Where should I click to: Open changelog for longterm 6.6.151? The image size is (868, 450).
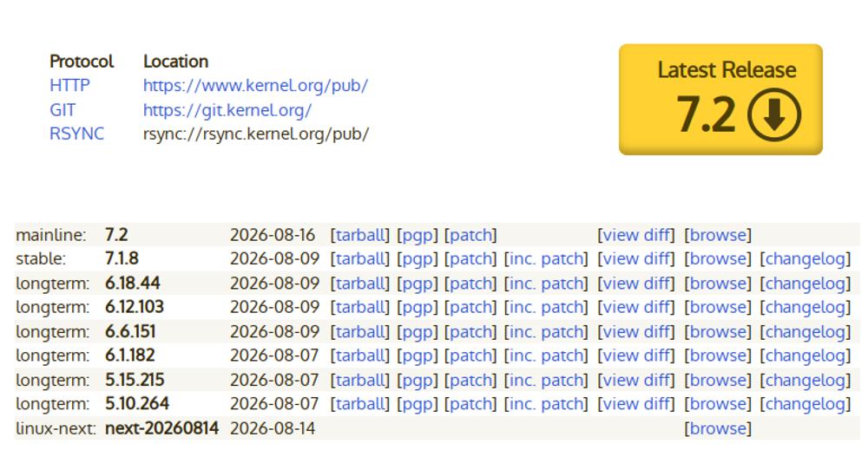click(x=805, y=332)
